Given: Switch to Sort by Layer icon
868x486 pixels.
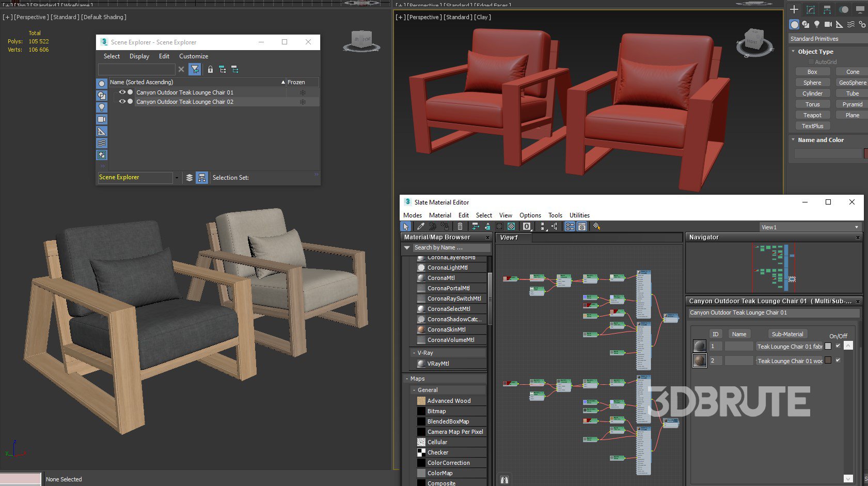Looking at the screenshot, I should point(190,178).
